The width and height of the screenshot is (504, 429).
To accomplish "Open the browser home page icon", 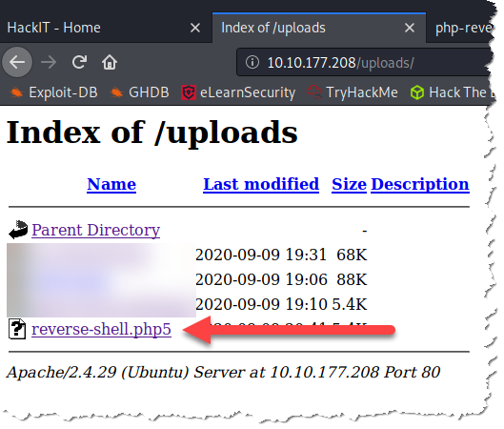I will 110,62.
